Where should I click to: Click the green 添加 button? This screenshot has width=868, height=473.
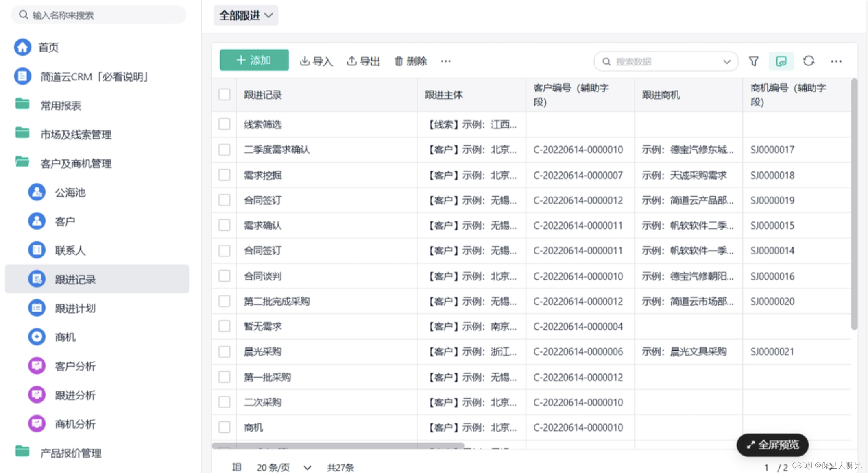254,61
